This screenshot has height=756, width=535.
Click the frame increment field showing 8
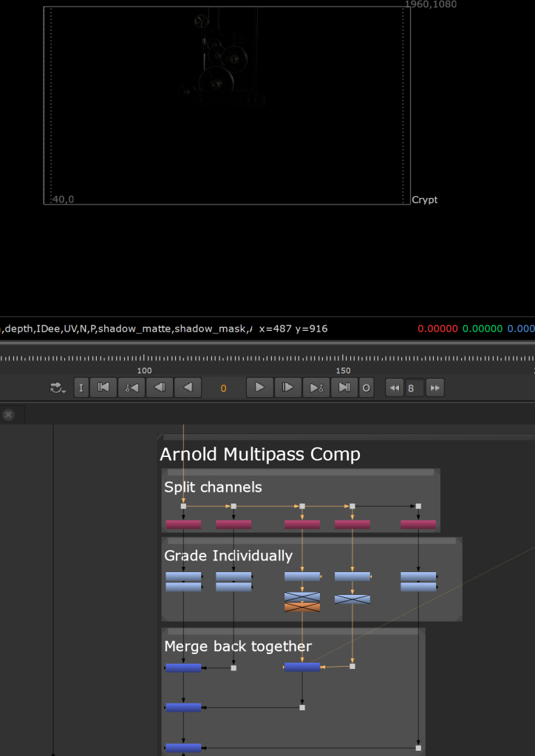click(x=415, y=388)
